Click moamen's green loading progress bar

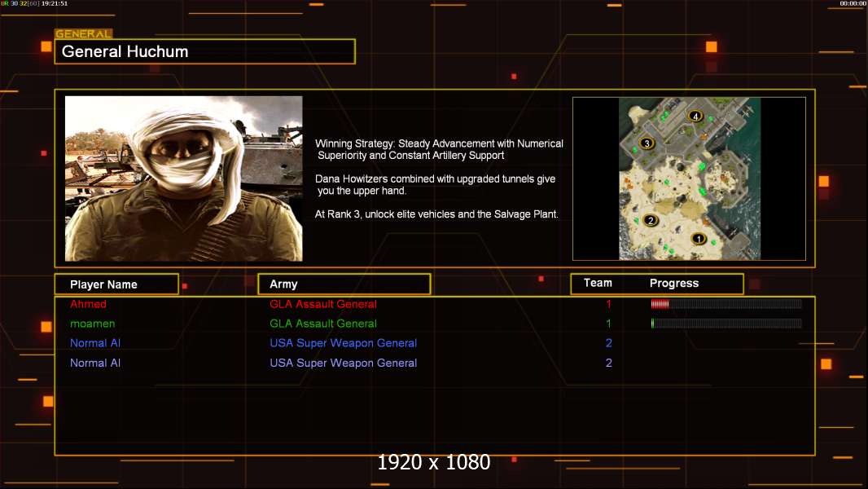click(x=726, y=324)
